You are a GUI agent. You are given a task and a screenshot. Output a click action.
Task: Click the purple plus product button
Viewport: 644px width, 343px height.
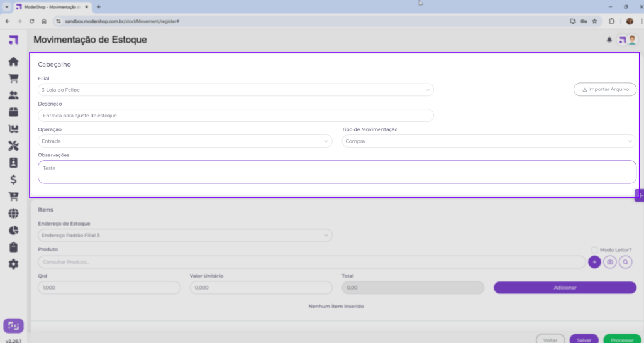(x=594, y=261)
